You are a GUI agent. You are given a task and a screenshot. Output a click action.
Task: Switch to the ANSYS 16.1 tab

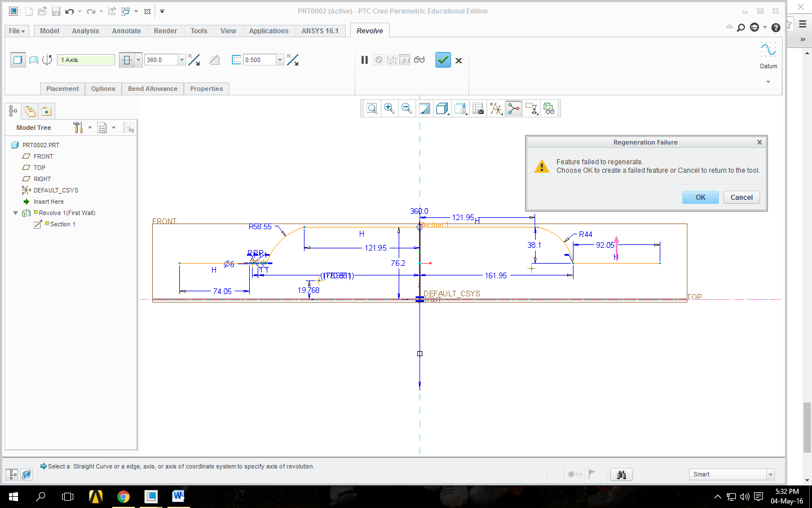[320, 31]
